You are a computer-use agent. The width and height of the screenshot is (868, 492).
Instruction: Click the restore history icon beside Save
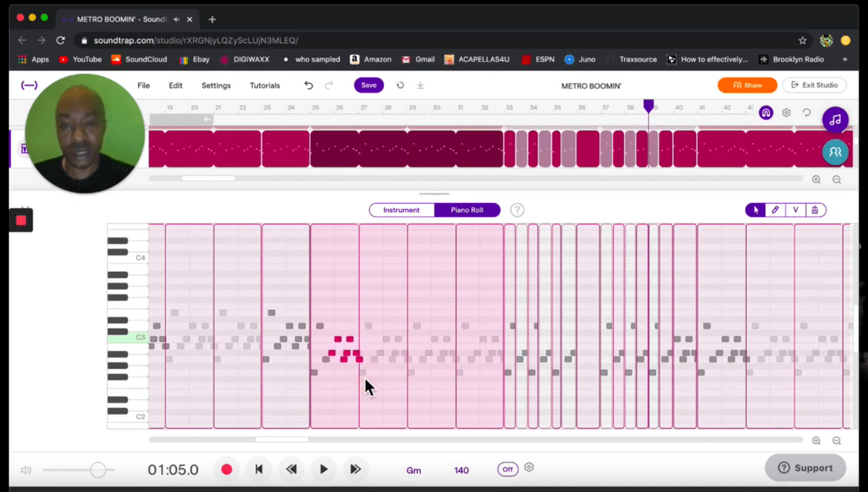tap(400, 85)
